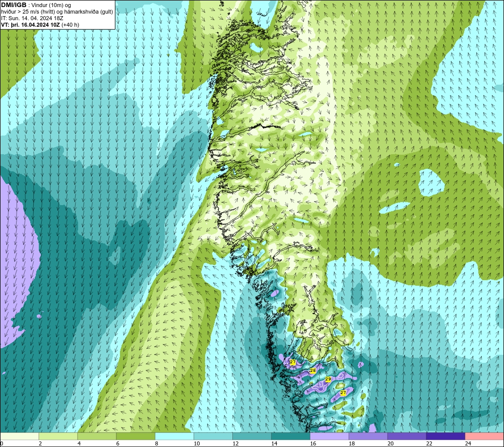Click legend scale number 18
Screen dimensions: 504x447
[352, 443]
